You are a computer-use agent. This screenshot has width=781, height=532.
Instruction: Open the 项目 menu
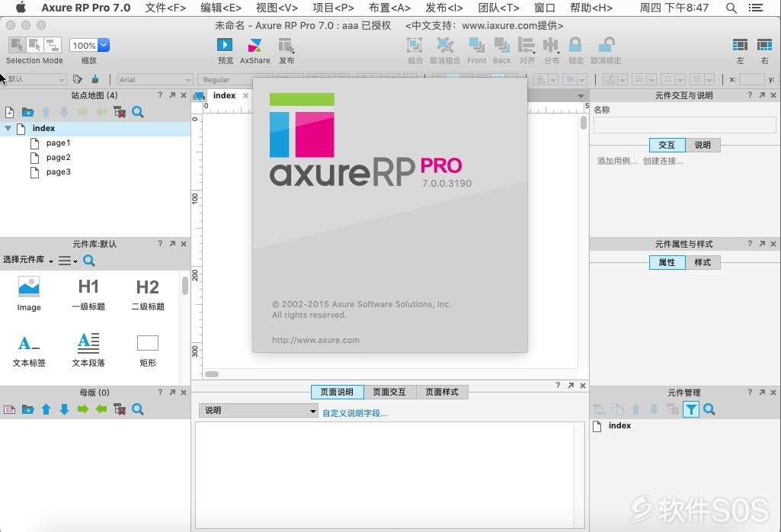(x=333, y=8)
